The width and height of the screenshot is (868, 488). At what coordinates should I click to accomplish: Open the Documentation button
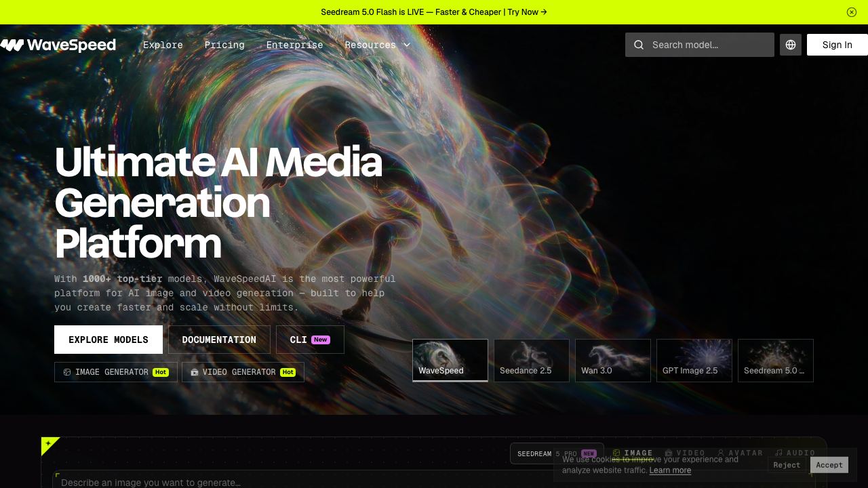[219, 340]
